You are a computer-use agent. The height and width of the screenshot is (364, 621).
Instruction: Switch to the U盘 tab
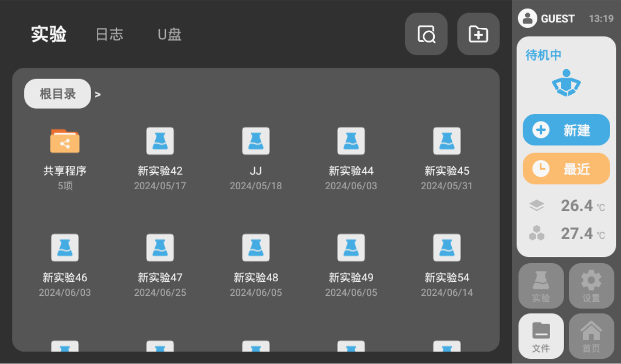coord(169,35)
